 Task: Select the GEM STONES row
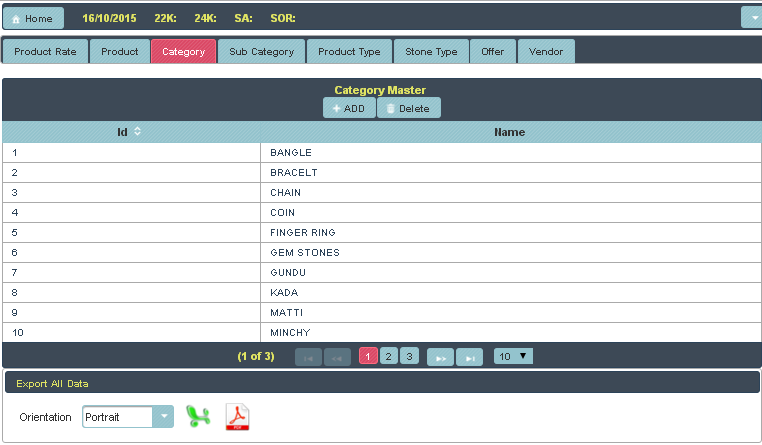click(x=304, y=252)
